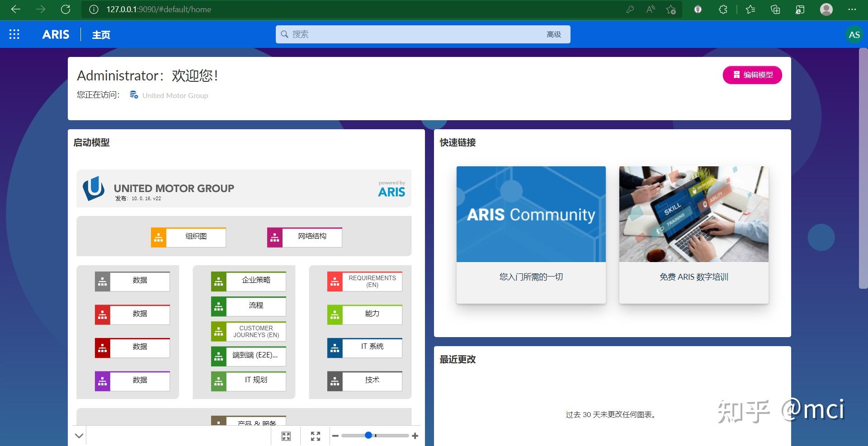Open the AS user profile avatar
Screen dimensions: 868x446
click(x=854, y=35)
